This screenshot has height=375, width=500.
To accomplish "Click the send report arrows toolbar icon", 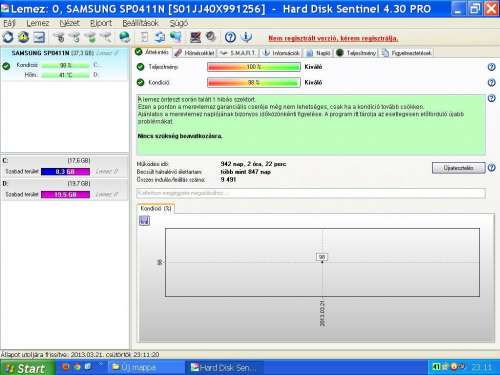I will (x=160, y=37).
